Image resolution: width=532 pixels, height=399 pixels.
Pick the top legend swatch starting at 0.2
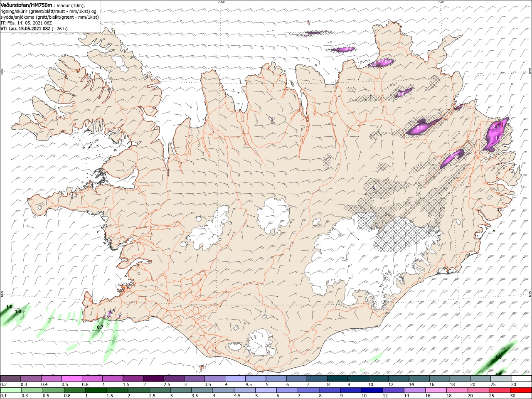pyautogui.click(x=11, y=379)
